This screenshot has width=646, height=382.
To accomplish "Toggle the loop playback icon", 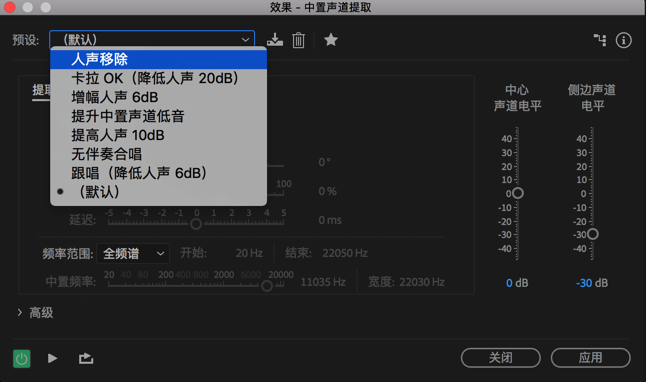I will click(x=86, y=359).
